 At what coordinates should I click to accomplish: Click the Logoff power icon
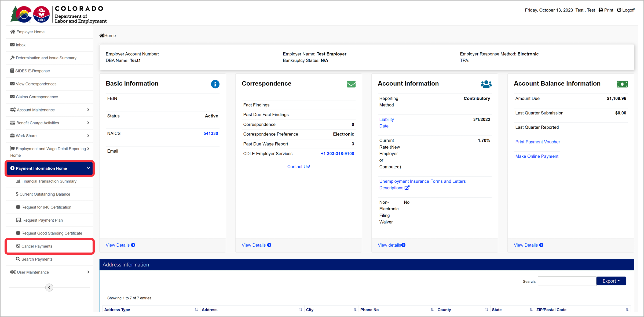coord(619,10)
